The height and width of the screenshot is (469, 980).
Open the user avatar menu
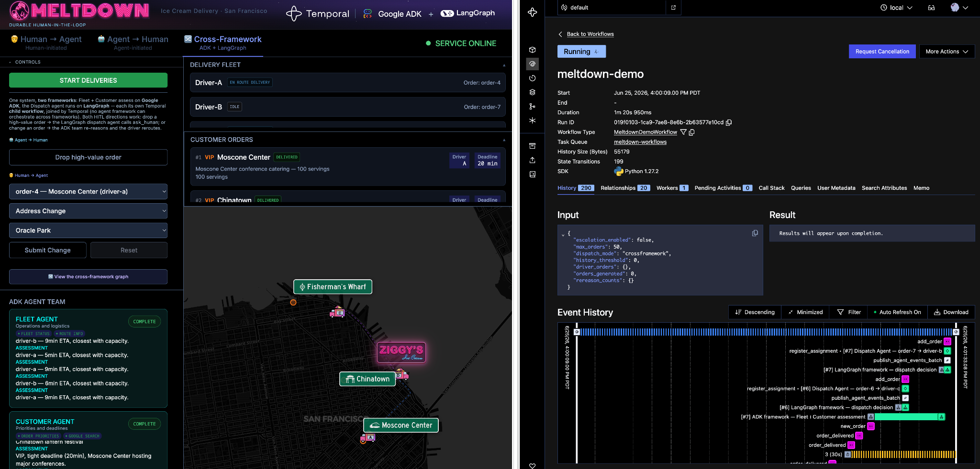click(959, 8)
